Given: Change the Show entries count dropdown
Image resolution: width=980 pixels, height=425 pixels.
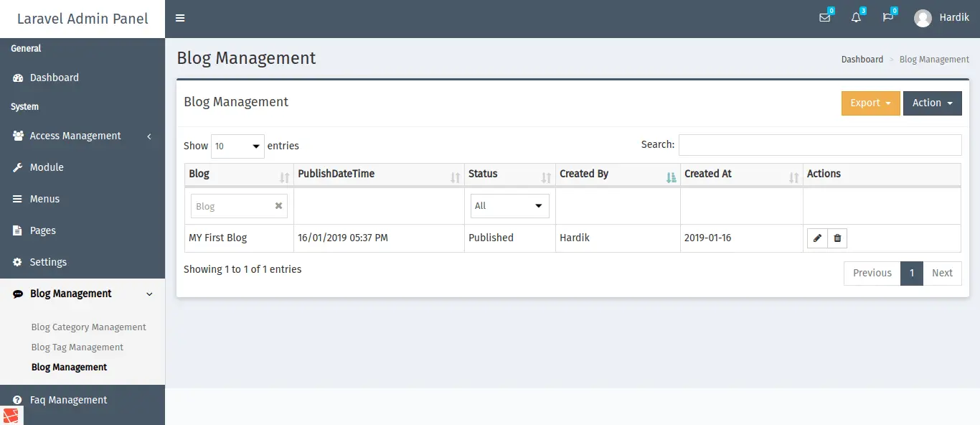Looking at the screenshot, I should click(x=237, y=146).
